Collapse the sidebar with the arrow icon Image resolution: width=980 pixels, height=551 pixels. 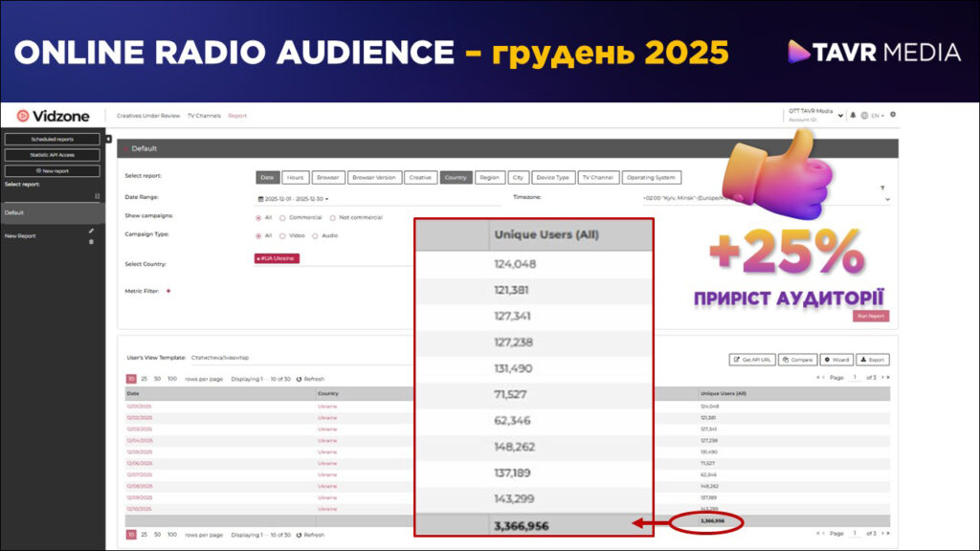[x=108, y=139]
